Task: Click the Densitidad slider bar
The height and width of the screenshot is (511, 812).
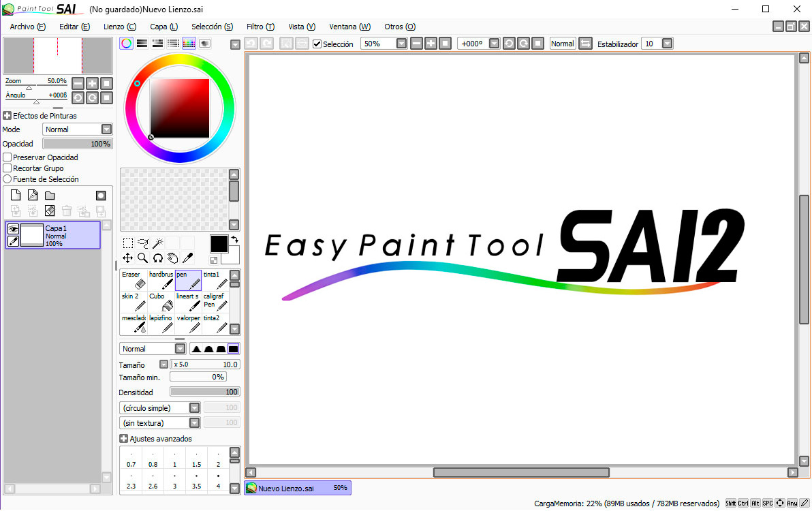Action: (x=204, y=392)
